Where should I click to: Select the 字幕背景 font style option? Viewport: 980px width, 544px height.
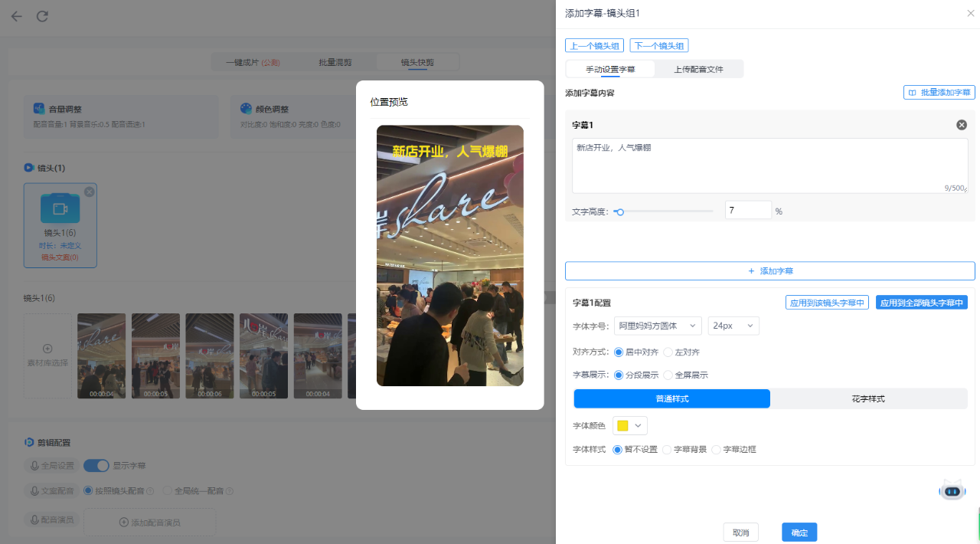667,450
